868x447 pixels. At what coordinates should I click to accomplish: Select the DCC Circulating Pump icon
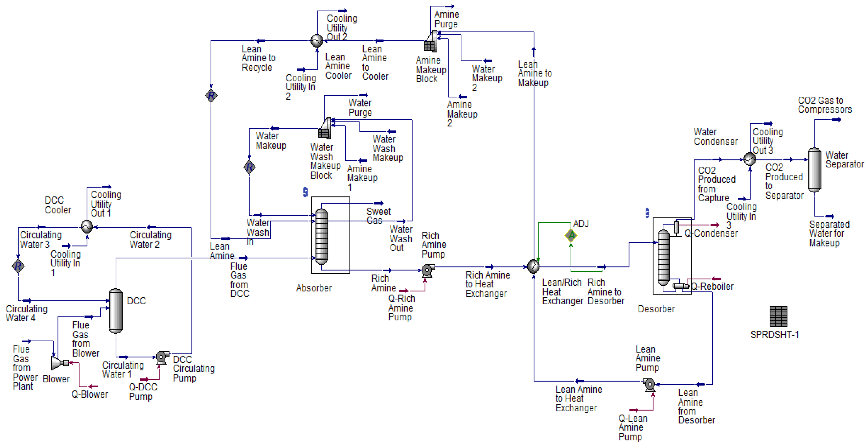[162, 357]
